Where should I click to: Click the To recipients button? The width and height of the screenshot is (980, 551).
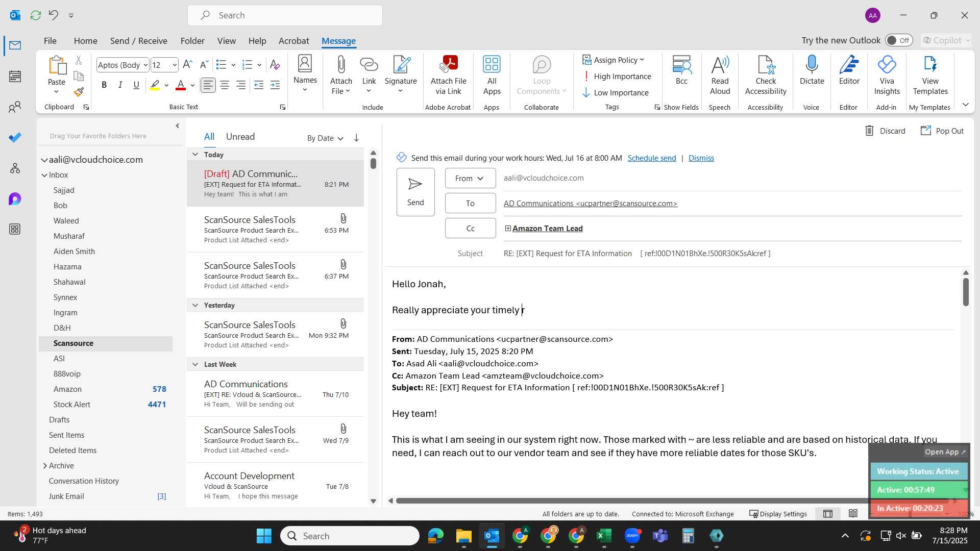(470, 203)
